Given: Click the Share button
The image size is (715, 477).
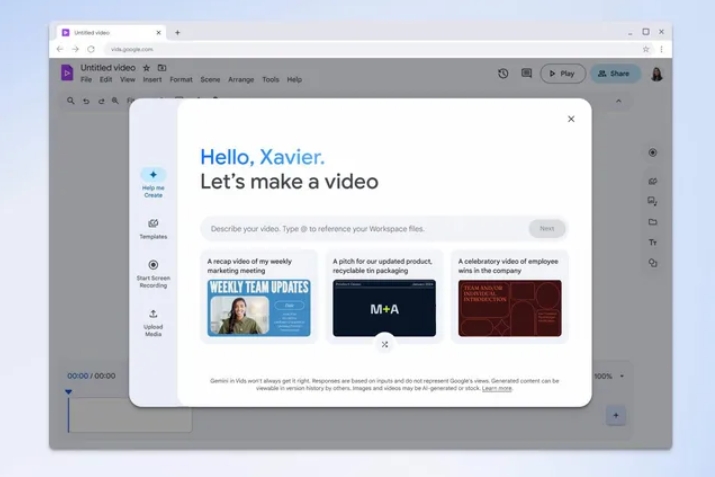Looking at the screenshot, I should [x=614, y=73].
